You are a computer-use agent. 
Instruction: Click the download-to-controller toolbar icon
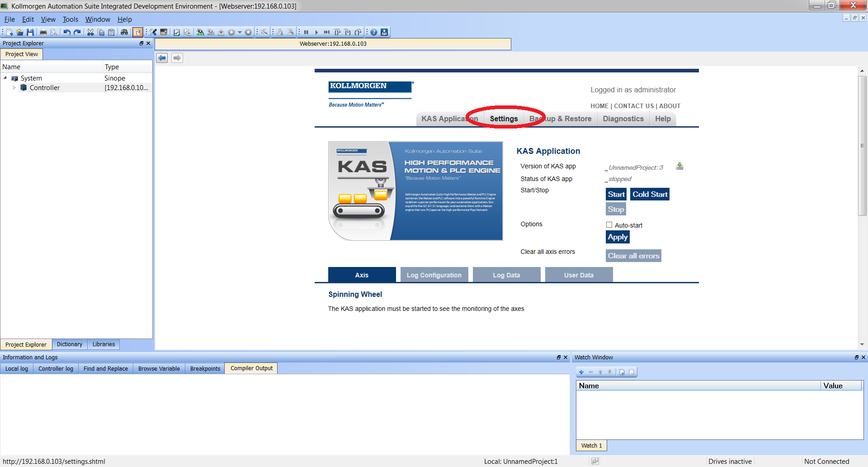click(x=221, y=32)
